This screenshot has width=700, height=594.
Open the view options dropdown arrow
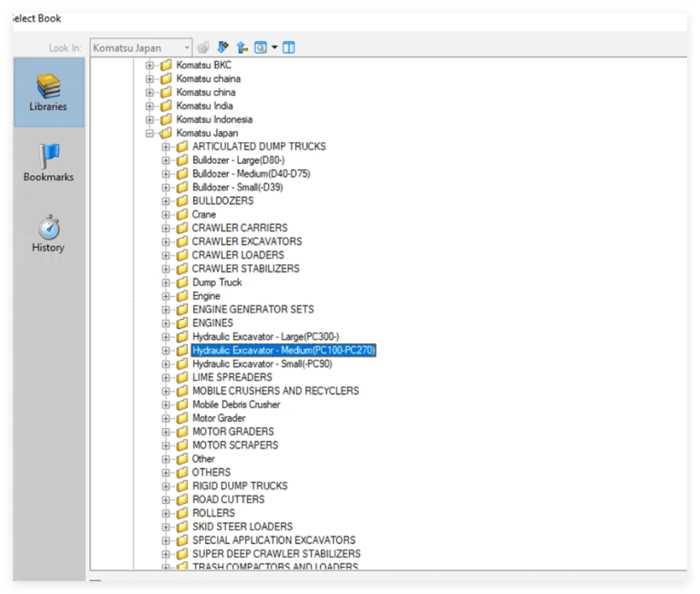274,47
